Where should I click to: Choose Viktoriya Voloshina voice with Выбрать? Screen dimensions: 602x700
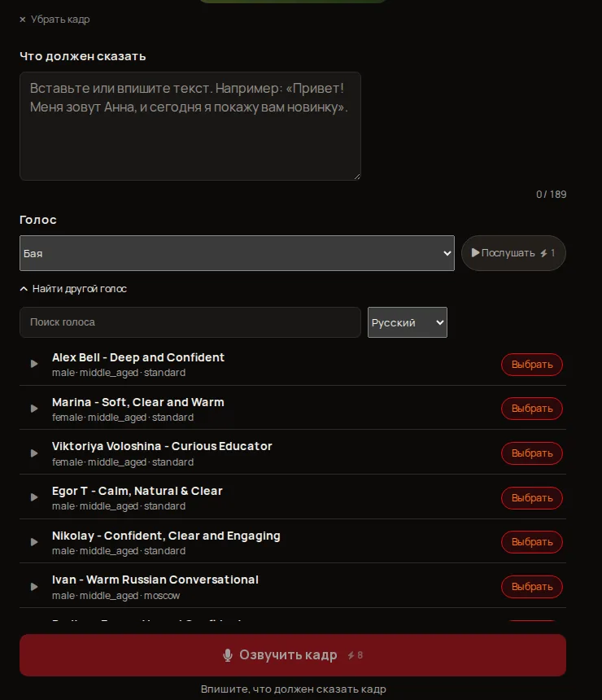[x=532, y=453]
